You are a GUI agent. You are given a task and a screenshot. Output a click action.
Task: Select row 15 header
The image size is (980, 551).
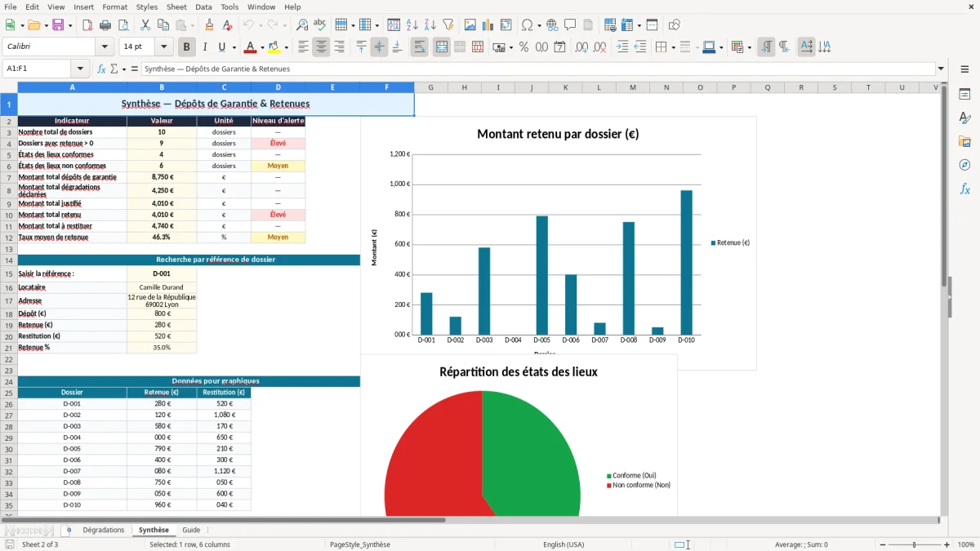(9, 273)
